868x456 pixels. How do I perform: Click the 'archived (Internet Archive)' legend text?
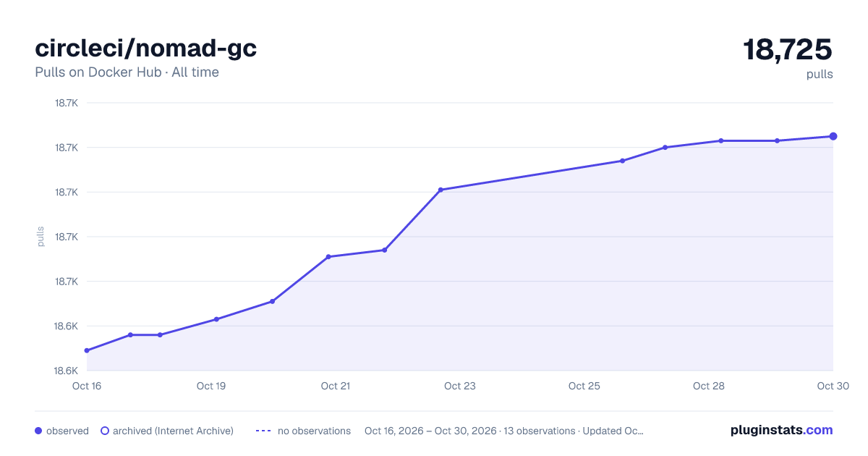(173, 431)
